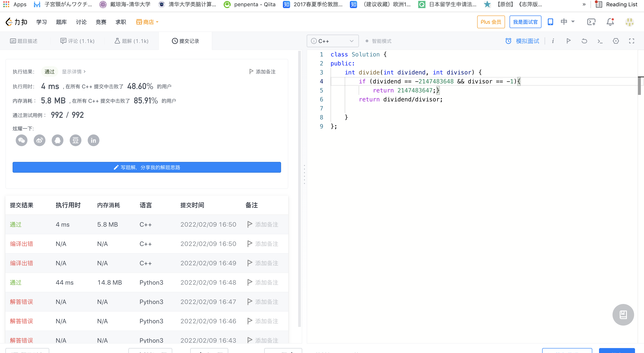The height and width of the screenshot is (353, 644).
Task: Click the 提交时间 column header
Action: pos(192,205)
